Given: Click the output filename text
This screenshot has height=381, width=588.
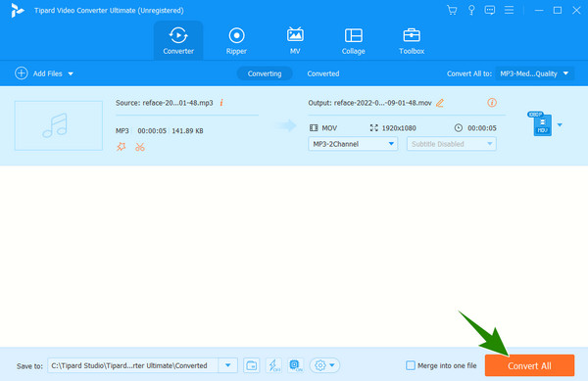Looking at the screenshot, I should click(x=383, y=103).
